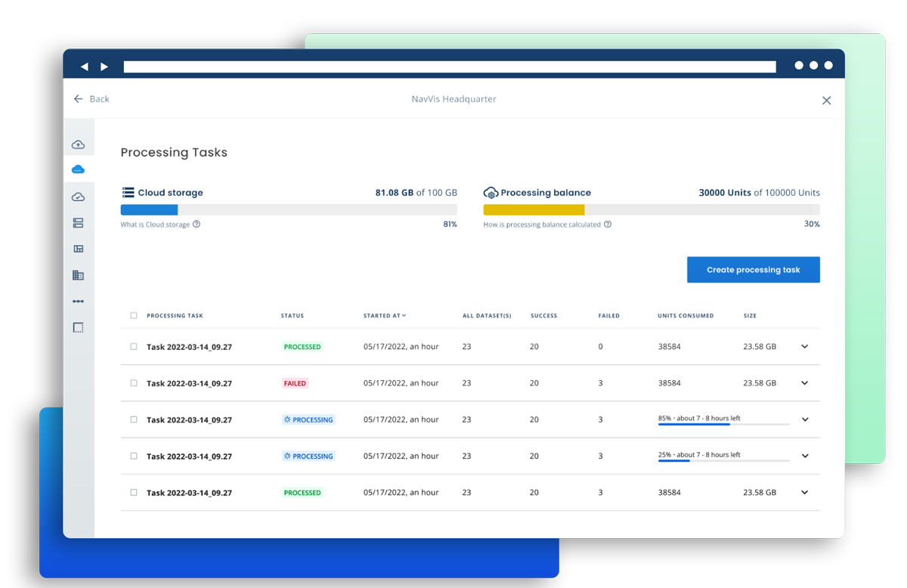
Task: Click the ellipsis sidebar icon
Action: click(78, 301)
